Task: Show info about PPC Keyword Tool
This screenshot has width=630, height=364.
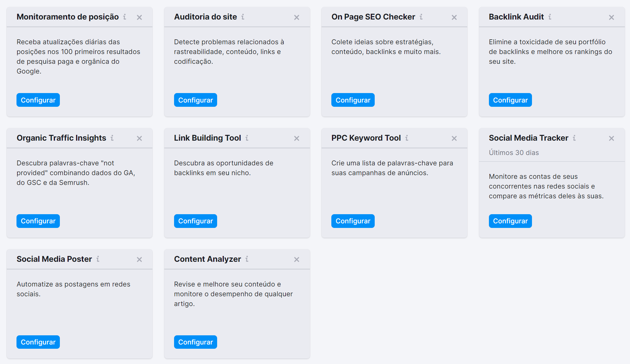Action: click(407, 138)
